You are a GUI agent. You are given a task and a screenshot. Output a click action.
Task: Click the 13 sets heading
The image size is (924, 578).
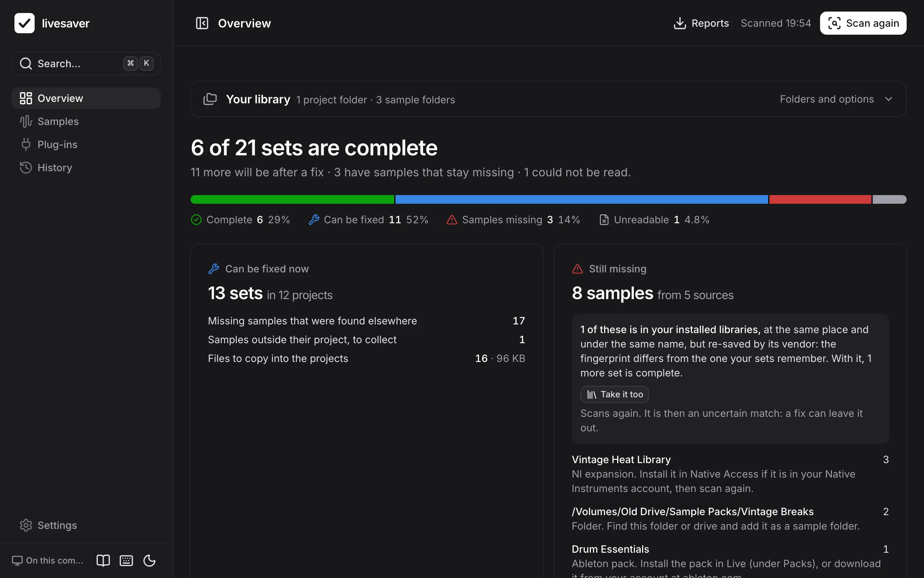point(235,293)
